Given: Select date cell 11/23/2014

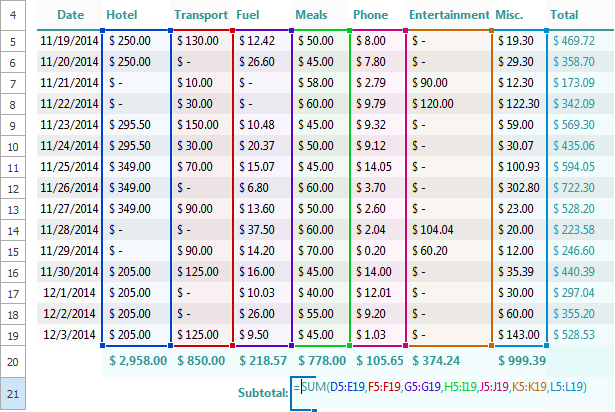Looking at the screenshot, I should [x=69, y=125].
